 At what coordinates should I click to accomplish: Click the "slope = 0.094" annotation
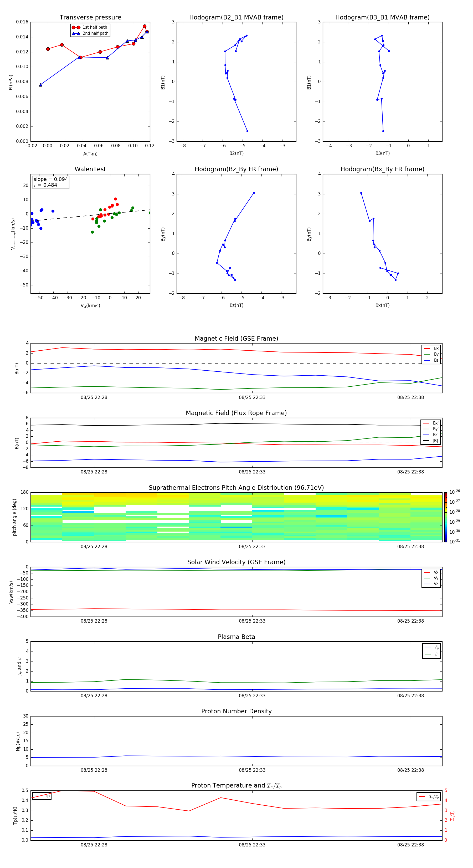(50, 179)
